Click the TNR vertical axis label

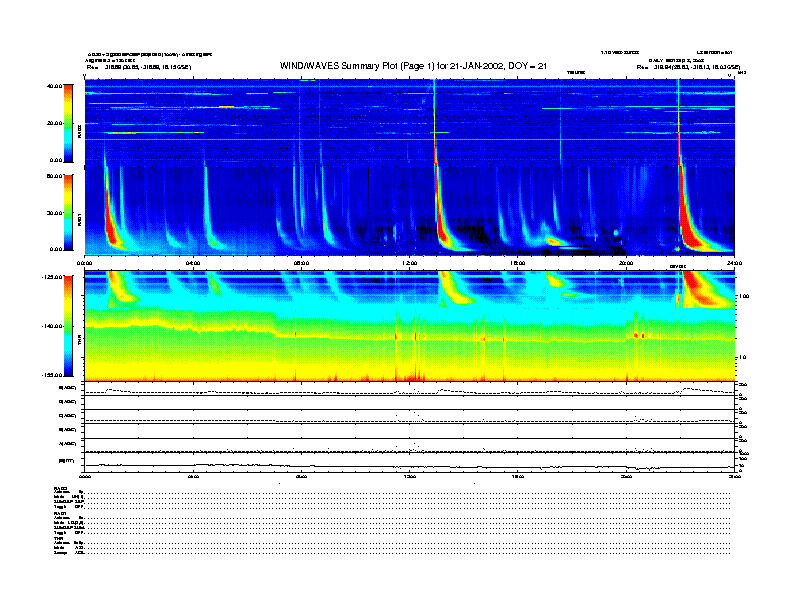click(80, 340)
